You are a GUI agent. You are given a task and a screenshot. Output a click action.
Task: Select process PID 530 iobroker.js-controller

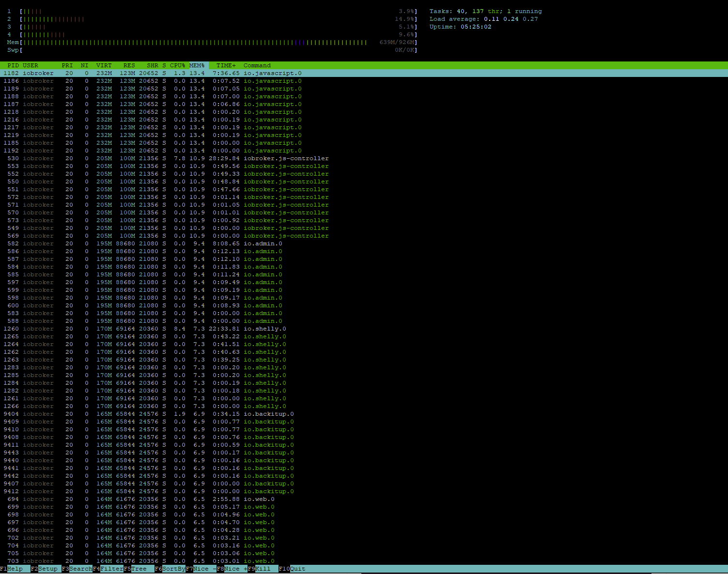[x=364, y=158]
